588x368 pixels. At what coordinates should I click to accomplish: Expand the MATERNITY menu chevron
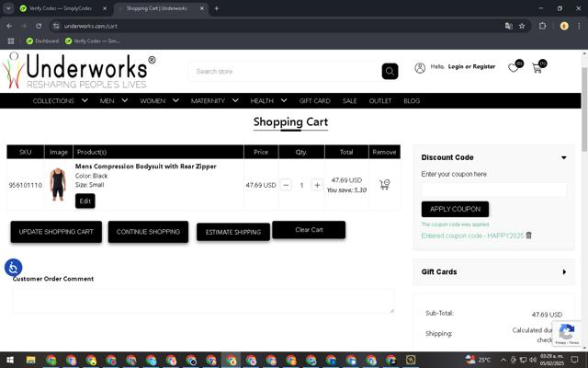click(235, 100)
